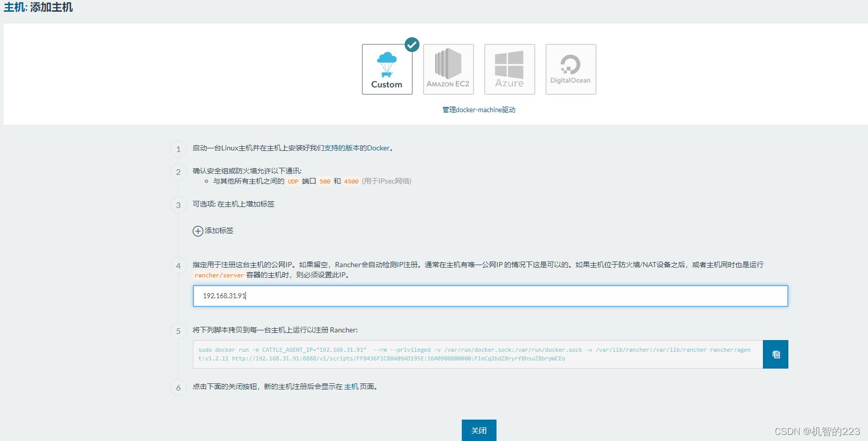Click the 添加标签 link text
This screenshot has height=441, width=868.
coord(219,231)
